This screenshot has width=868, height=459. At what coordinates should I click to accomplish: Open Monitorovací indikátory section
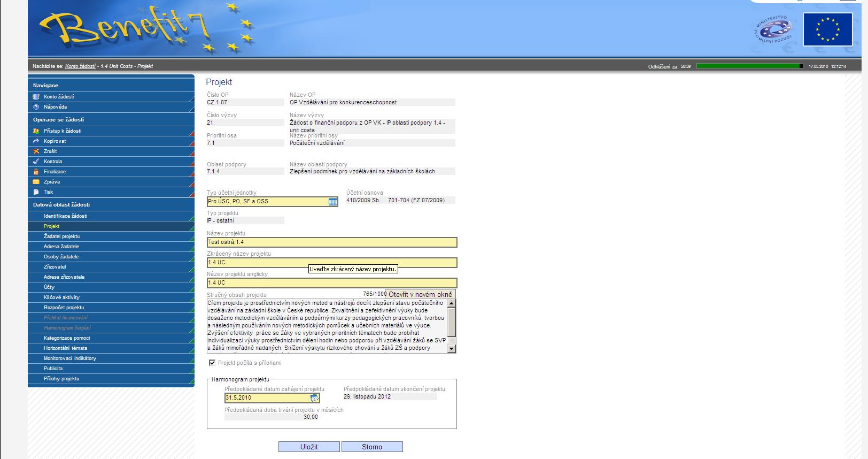pyautogui.click(x=111, y=358)
